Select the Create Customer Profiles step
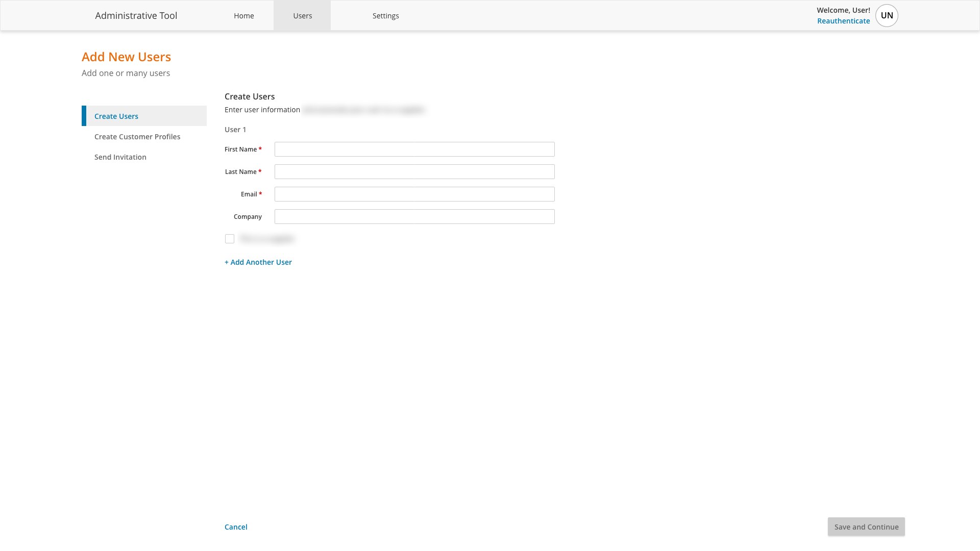Image resolution: width=980 pixels, height=551 pixels. point(137,136)
